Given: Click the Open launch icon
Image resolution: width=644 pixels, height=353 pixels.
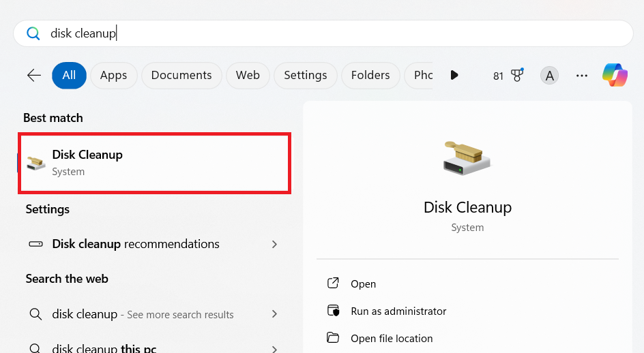Looking at the screenshot, I should pos(333,283).
